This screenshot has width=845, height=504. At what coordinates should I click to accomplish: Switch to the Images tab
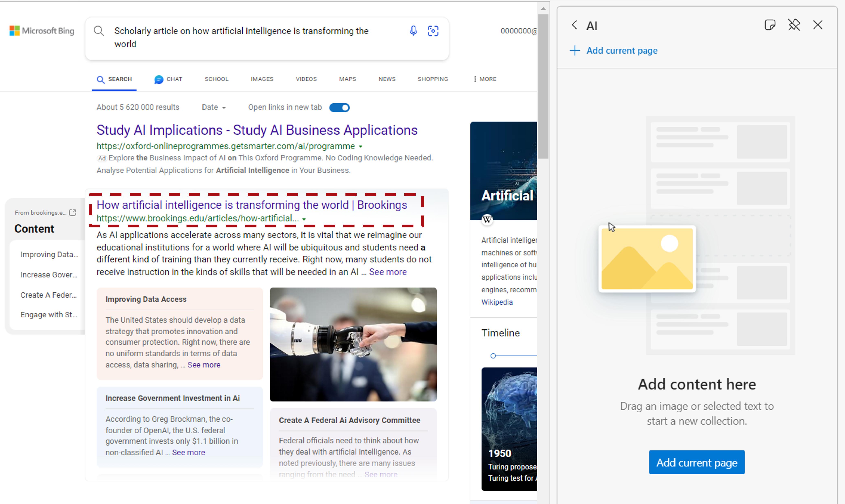pos(262,79)
